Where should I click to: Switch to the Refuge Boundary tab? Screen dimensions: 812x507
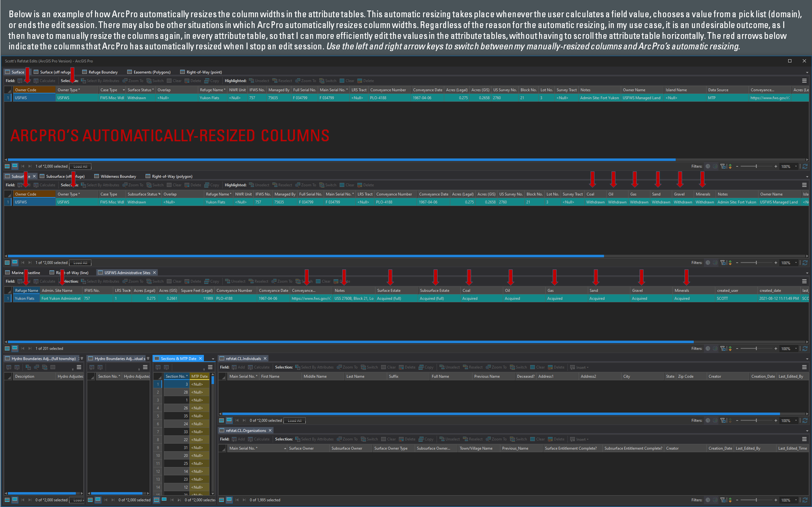coord(100,72)
